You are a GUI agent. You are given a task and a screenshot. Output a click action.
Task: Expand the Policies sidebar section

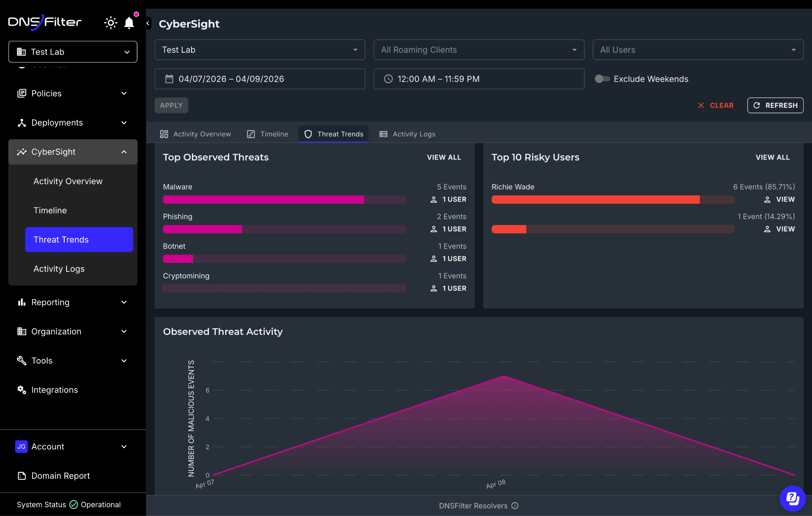73,94
